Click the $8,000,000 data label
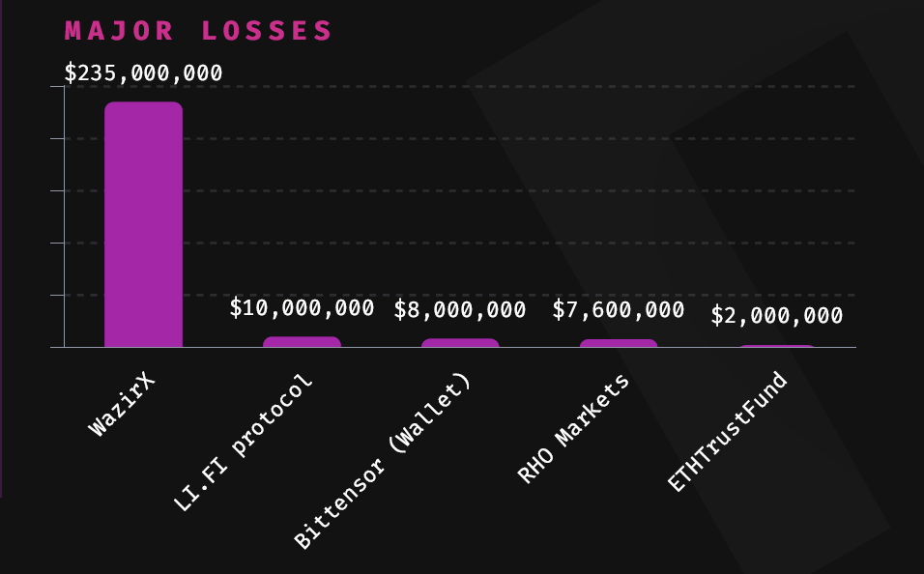This screenshot has width=924, height=574. pos(460,310)
